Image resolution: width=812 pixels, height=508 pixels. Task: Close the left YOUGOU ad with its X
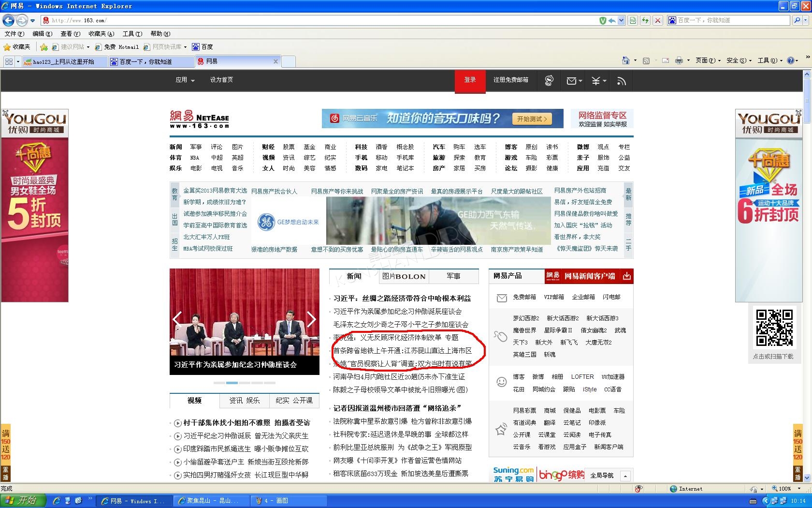point(5,113)
